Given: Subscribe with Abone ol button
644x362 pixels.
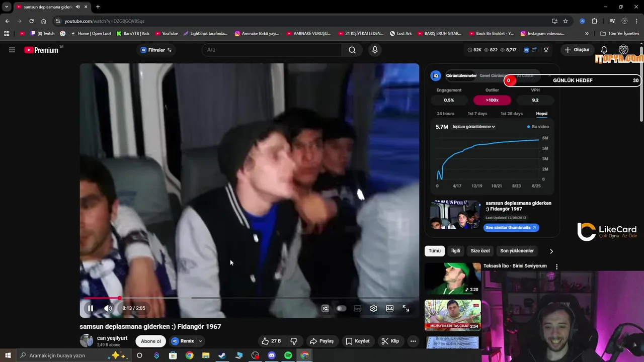Looking at the screenshot, I should coord(151,341).
